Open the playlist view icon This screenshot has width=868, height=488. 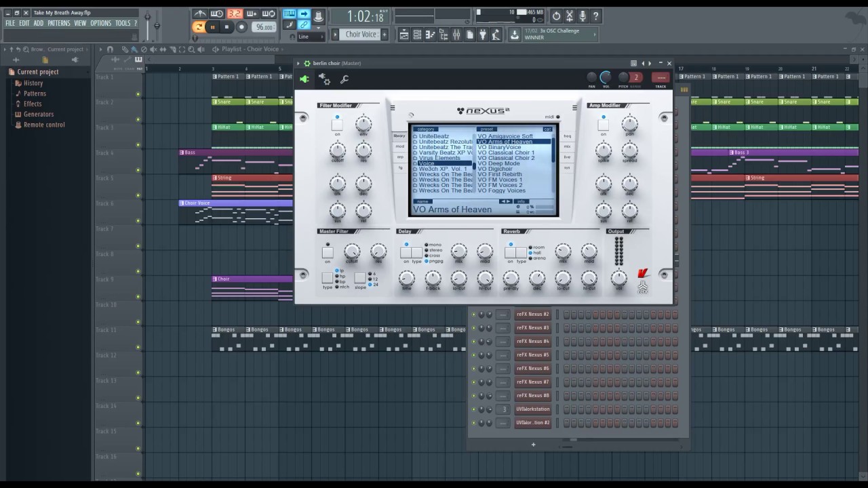point(404,35)
